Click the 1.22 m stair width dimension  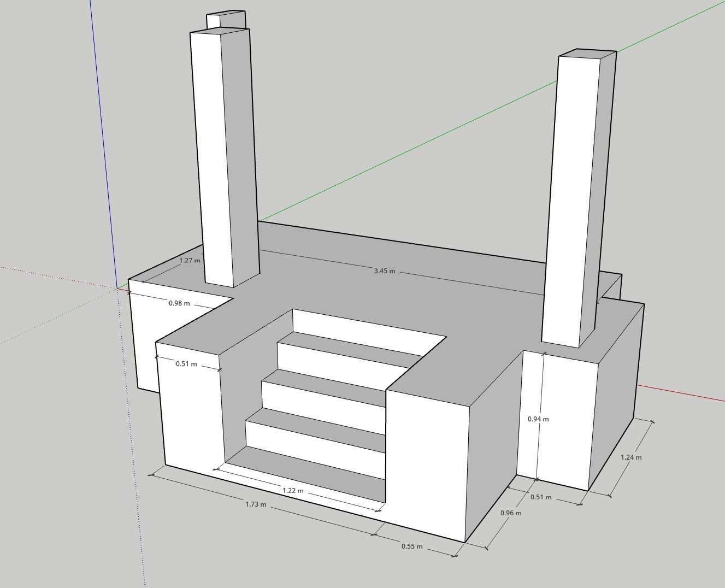pyautogui.click(x=293, y=491)
